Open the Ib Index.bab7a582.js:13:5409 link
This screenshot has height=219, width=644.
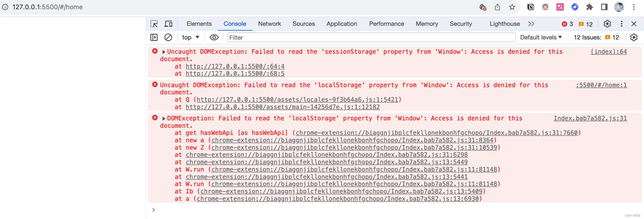pos(341,192)
